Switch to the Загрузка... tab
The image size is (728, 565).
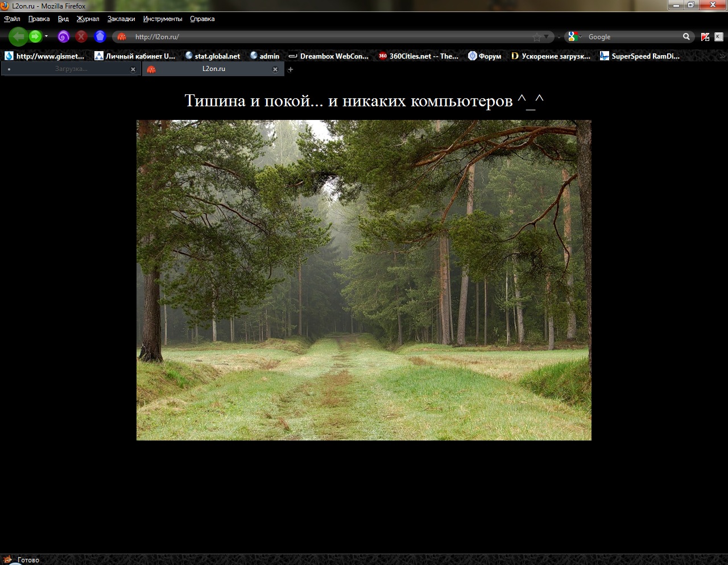[x=71, y=69]
